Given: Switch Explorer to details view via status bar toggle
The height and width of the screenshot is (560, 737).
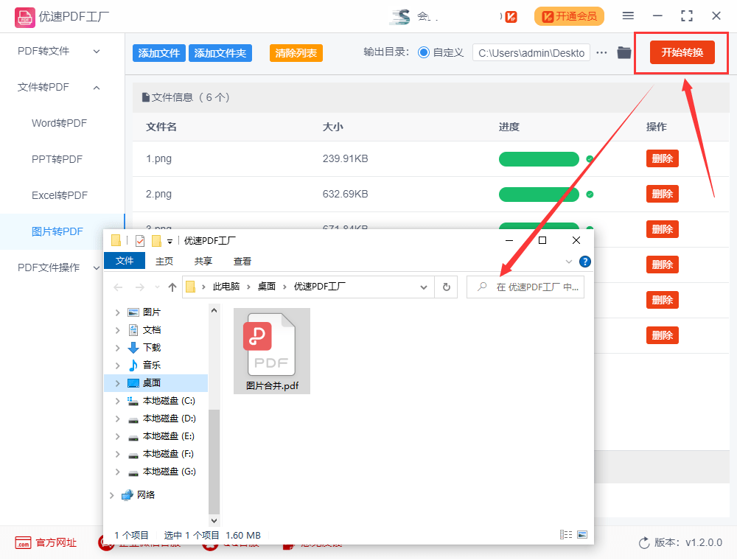Looking at the screenshot, I should 566,534.
